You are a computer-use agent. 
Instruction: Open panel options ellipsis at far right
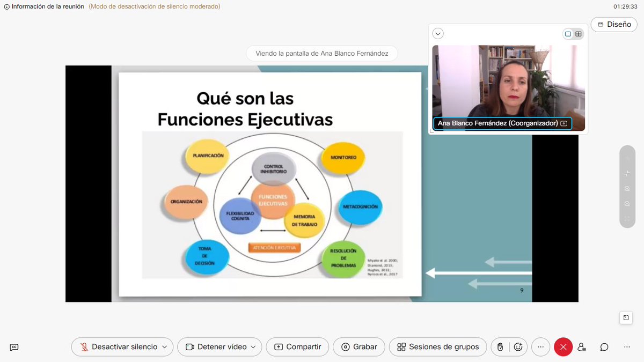[627, 347]
